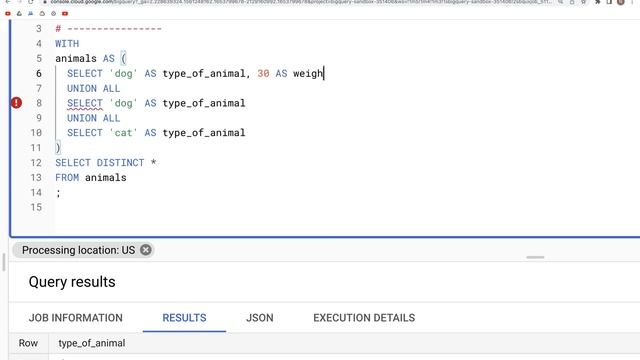Select the RESULTS tab
Screen dimensions: 640x360
[x=184, y=318]
